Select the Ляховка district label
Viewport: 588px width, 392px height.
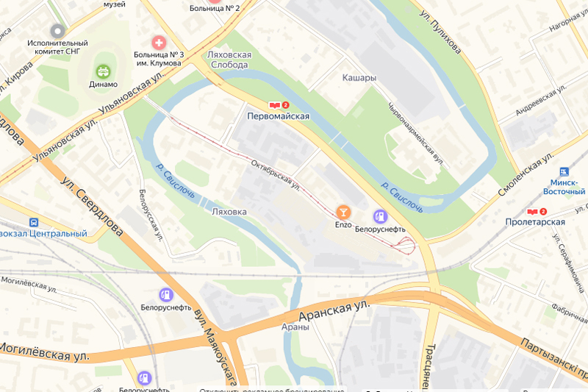[229, 212]
